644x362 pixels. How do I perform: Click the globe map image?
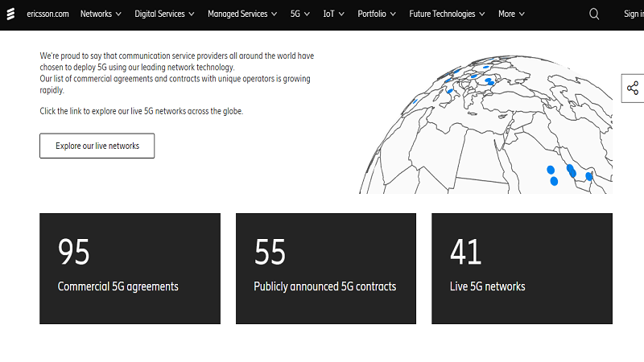(486, 124)
